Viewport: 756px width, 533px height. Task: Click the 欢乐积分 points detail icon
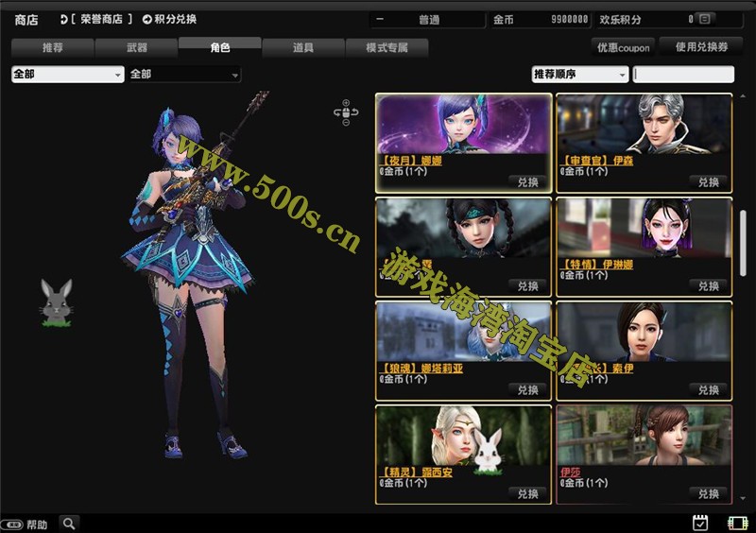[704, 19]
